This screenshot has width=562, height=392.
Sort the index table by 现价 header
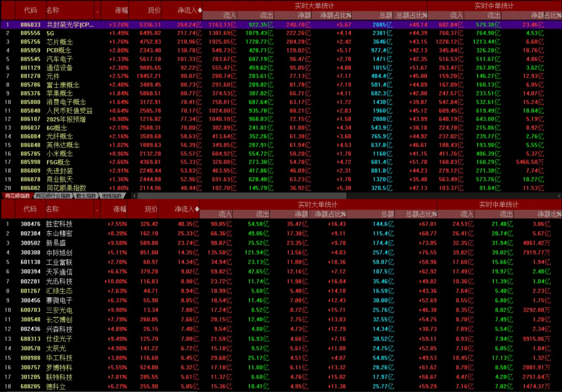click(x=154, y=10)
